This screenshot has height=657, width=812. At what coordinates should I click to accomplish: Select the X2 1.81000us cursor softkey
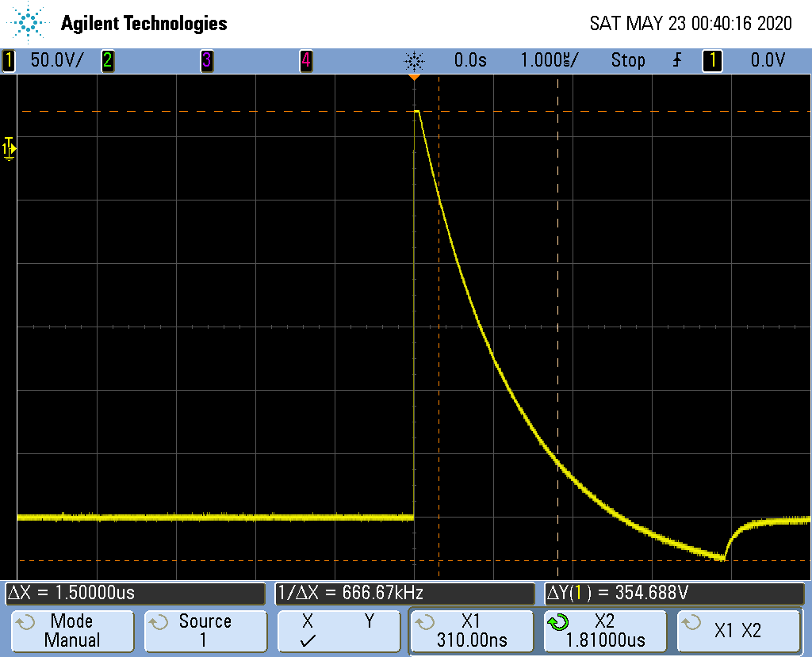pos(604,631)
